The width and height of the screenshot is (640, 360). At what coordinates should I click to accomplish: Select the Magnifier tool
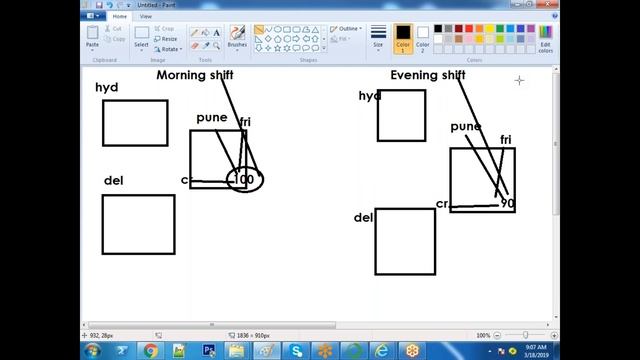point(216,45)
